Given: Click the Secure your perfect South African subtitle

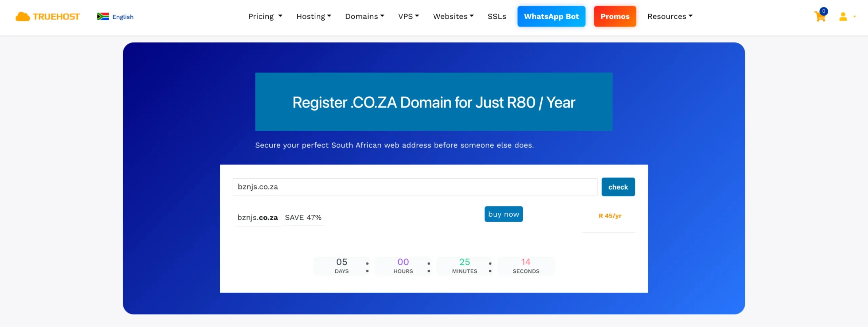Looking at the screenshot, I should coord(394,145).
